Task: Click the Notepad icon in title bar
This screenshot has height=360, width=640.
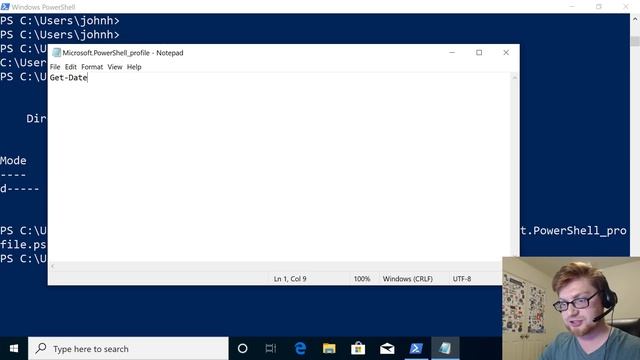Action: coord(56,53)
